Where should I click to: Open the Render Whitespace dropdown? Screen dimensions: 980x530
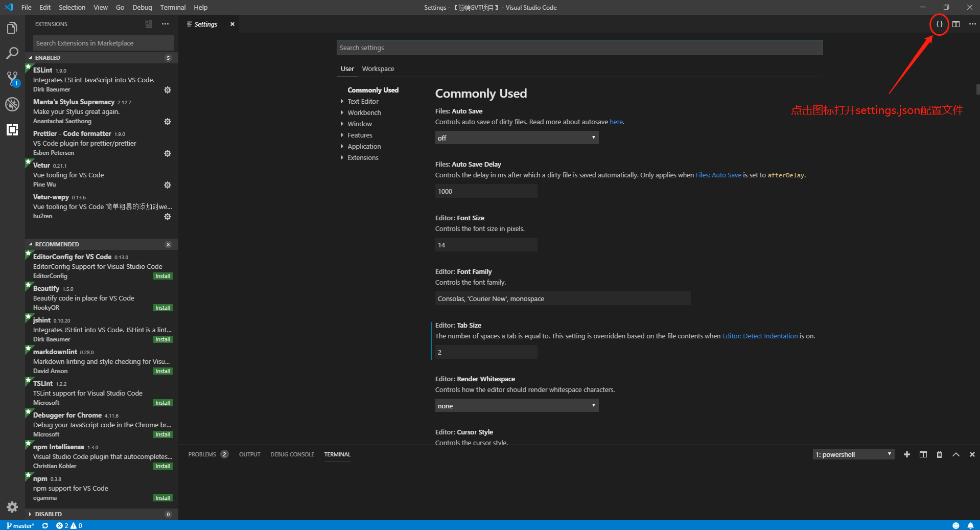click(x=517, y=406)
